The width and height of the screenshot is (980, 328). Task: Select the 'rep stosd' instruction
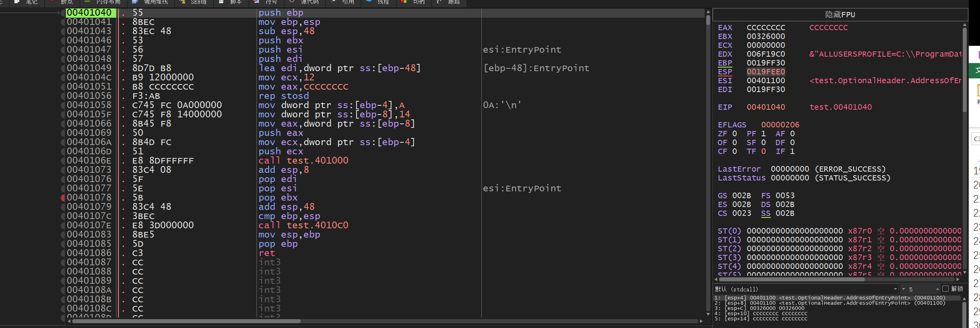[x=283, y=96]
